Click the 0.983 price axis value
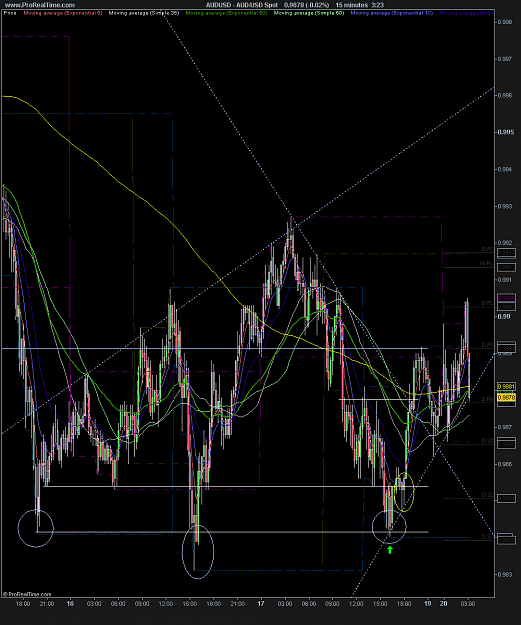 504,574
